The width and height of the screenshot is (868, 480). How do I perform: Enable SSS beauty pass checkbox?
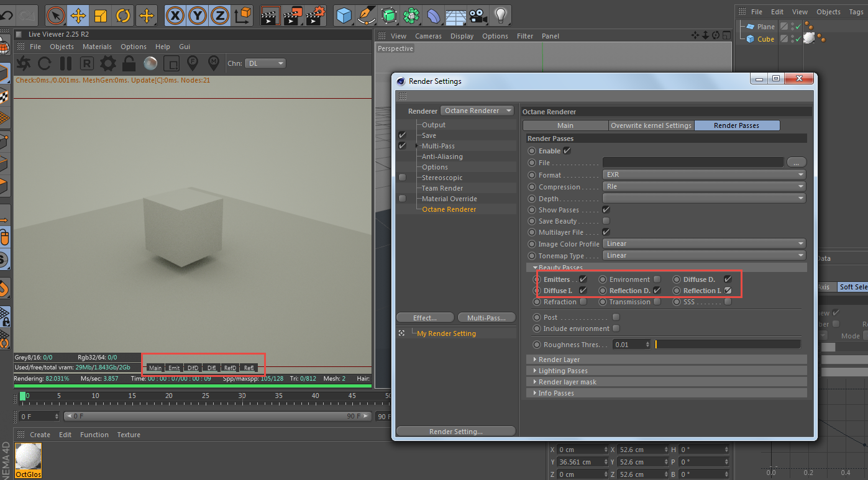(728, 302)
